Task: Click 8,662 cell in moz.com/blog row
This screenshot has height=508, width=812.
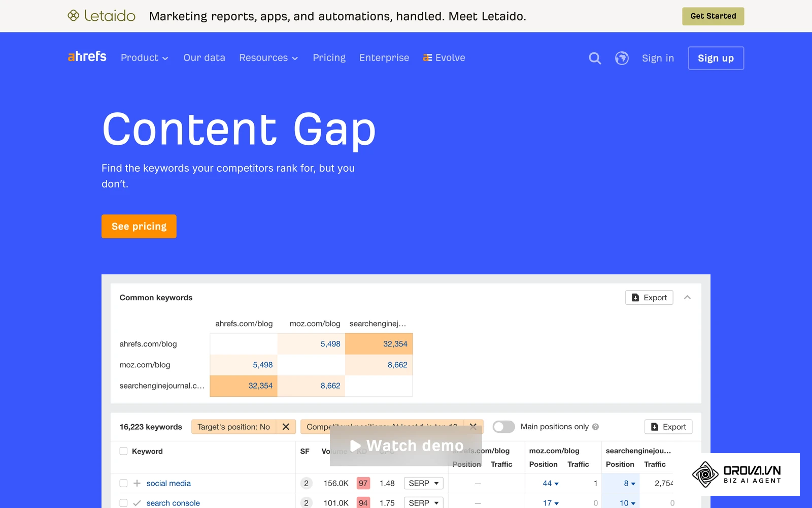Action: tap(379, 365)
